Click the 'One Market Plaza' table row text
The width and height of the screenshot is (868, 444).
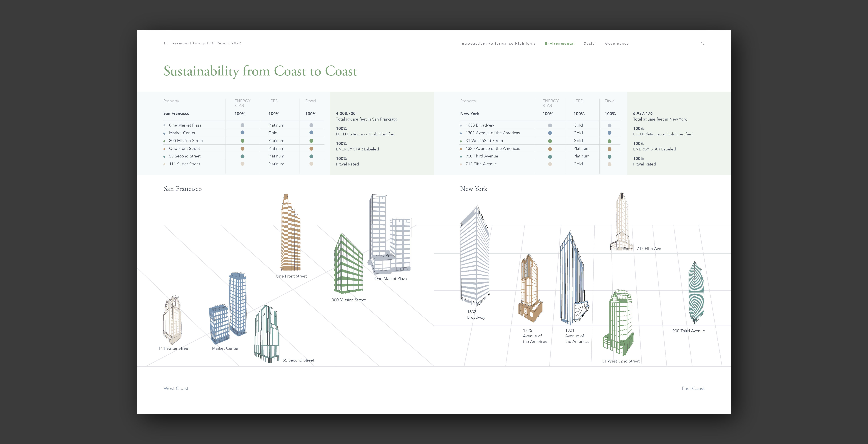click(185, 125)
